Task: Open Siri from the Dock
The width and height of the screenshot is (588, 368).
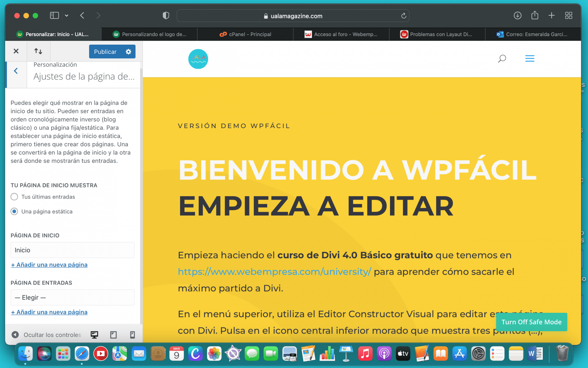Action: coord(44,354)
